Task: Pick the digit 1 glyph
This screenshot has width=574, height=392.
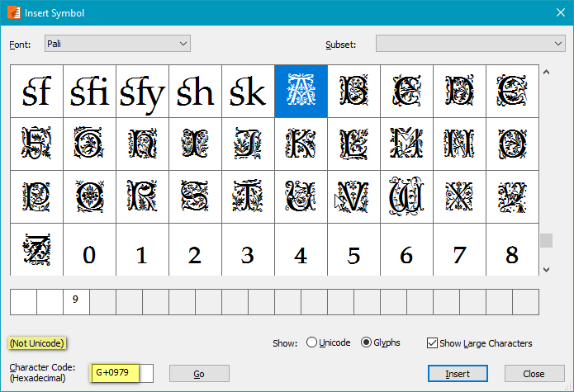Action: 142,249
